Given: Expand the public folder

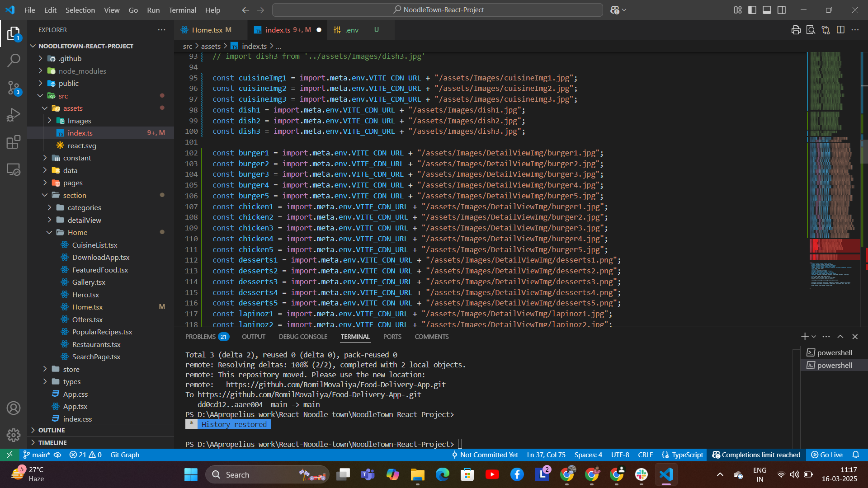Looking at the screenshot, I should (x=100, y=83).
